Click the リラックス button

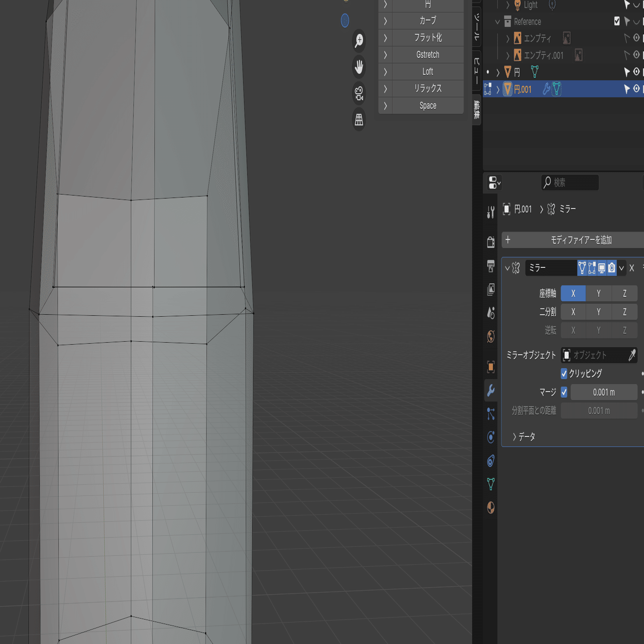click(x=428, y=89)
